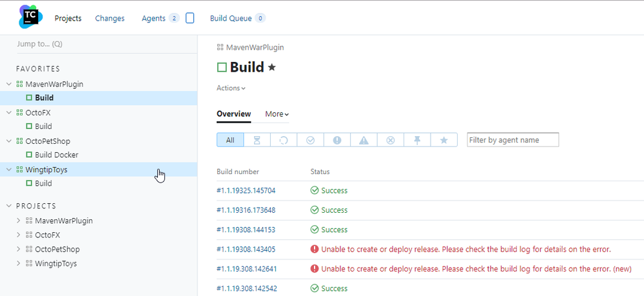
Task: Filter builds by successful checkmark icon
Action: tap(311, 140)
